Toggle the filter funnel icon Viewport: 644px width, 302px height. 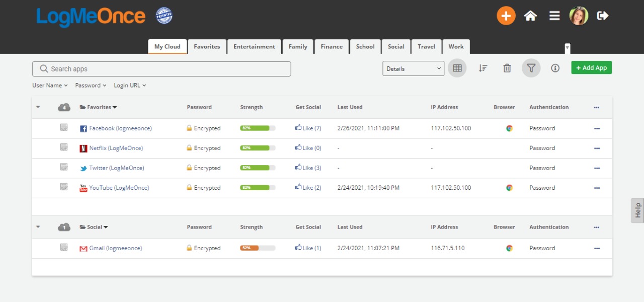(531, 68)
